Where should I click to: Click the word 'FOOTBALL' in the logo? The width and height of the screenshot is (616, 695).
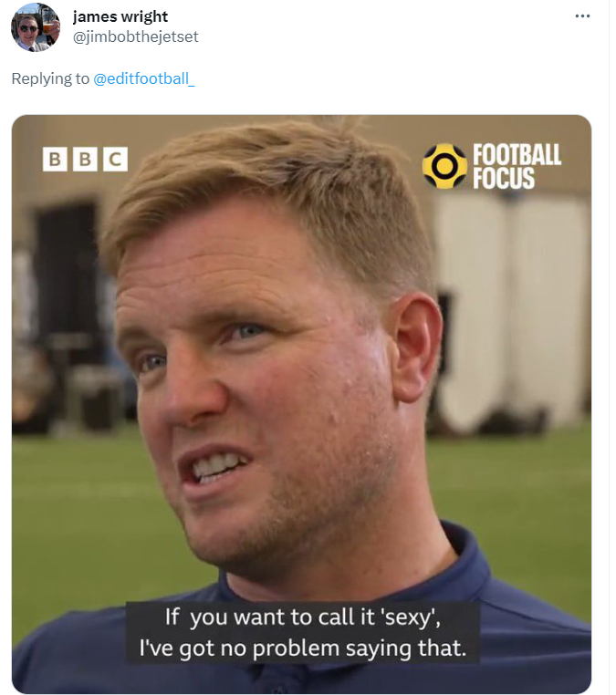516,155
